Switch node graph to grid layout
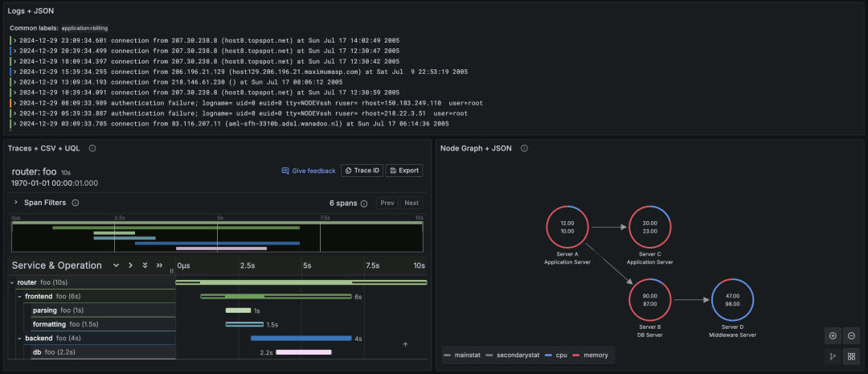The image size is (868, 374). point(851,356)
